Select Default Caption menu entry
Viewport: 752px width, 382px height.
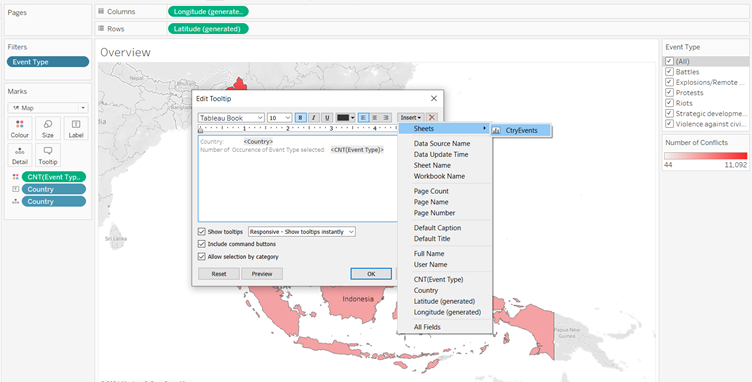point(437,228)
